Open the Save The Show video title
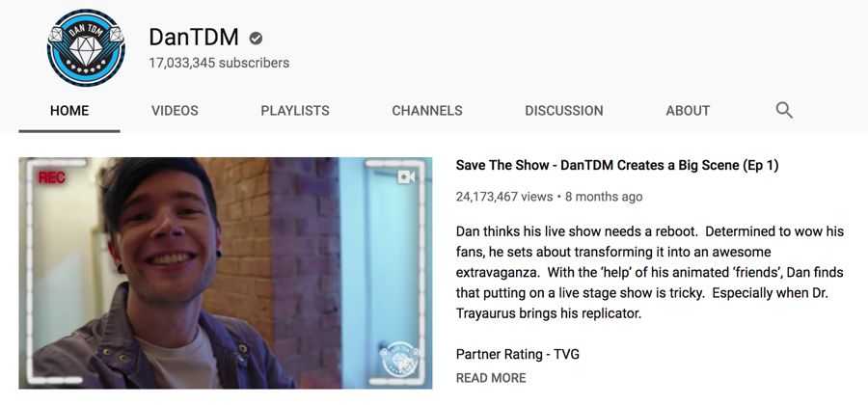 [x=617, y=166]
